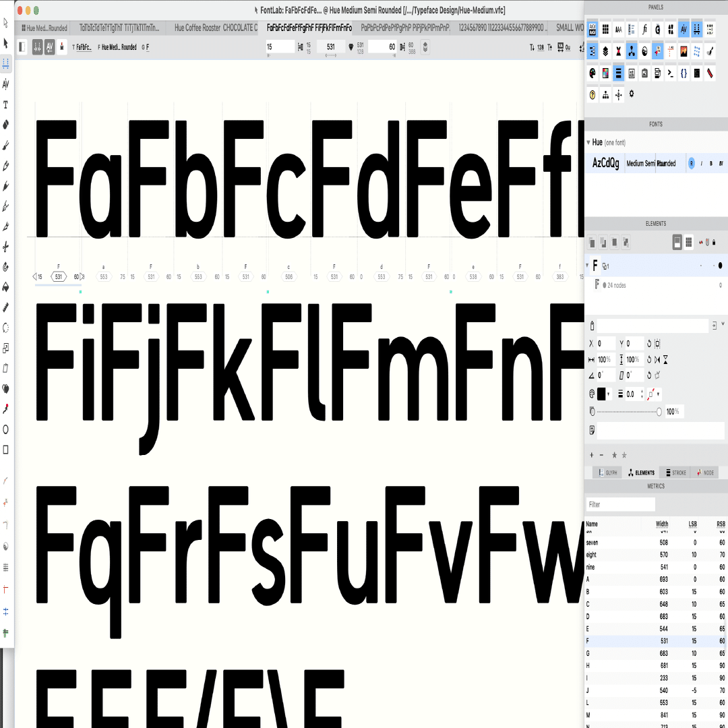728x728 pixels.
Task: Toggle list view in Elements panel header
Action: pos(677,242)
